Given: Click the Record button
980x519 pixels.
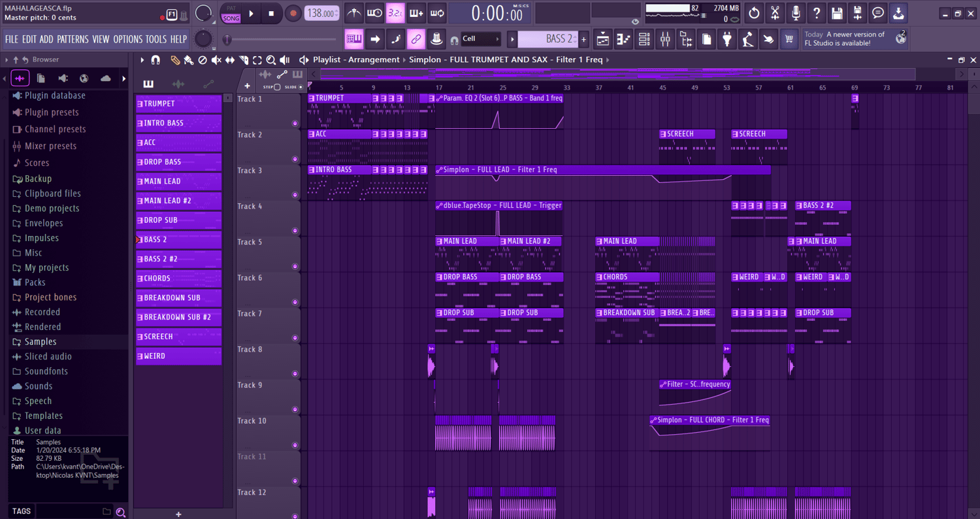Looking at the screenshot, I should click(x=293, y=13).
